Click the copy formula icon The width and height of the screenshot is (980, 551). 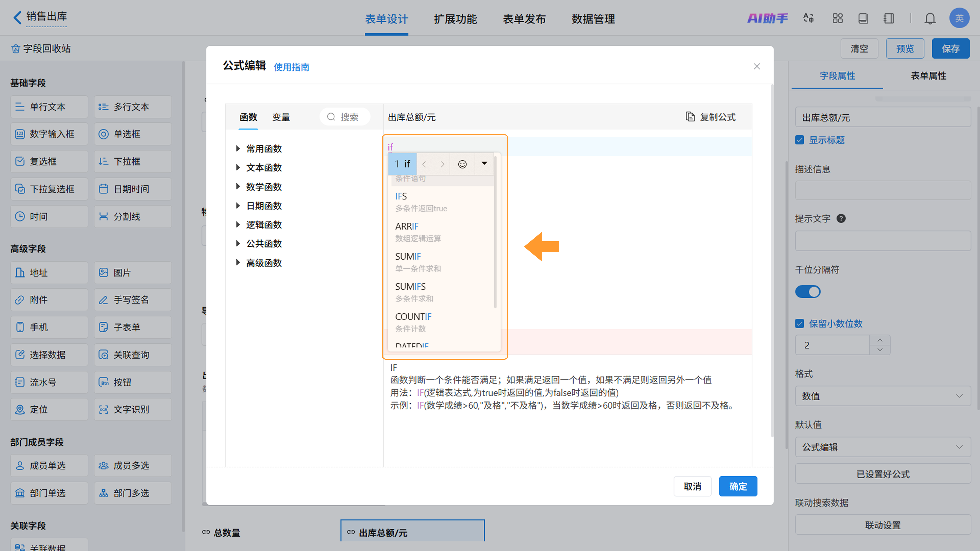tap(690, 117)
